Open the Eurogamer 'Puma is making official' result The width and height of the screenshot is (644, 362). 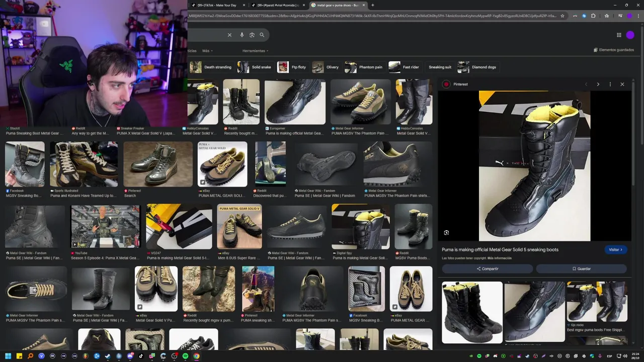pos(295,102)
